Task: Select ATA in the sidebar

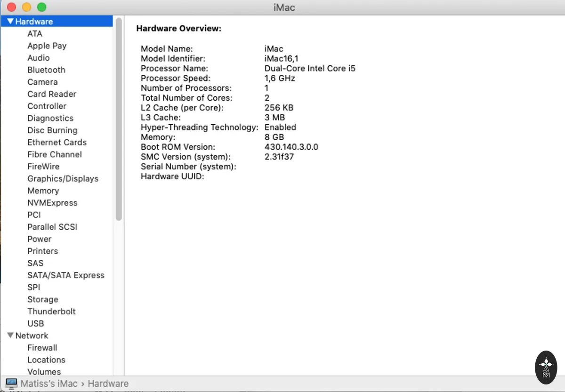Action: (x=35, y=33)
